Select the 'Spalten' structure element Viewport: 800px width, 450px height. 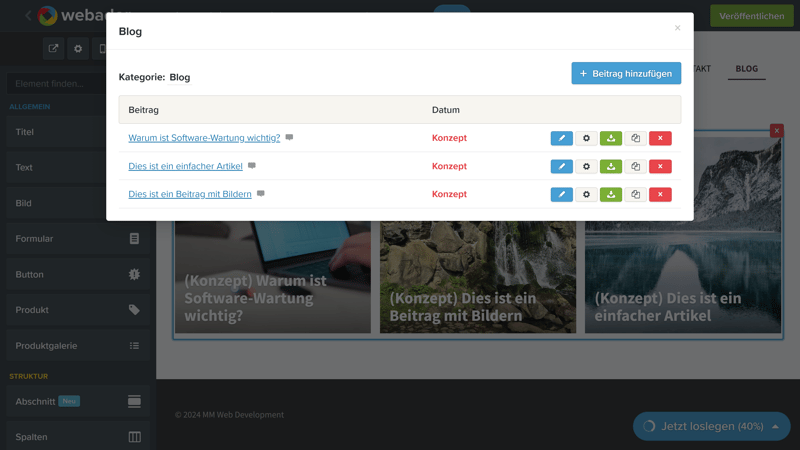tap(78, 437)
